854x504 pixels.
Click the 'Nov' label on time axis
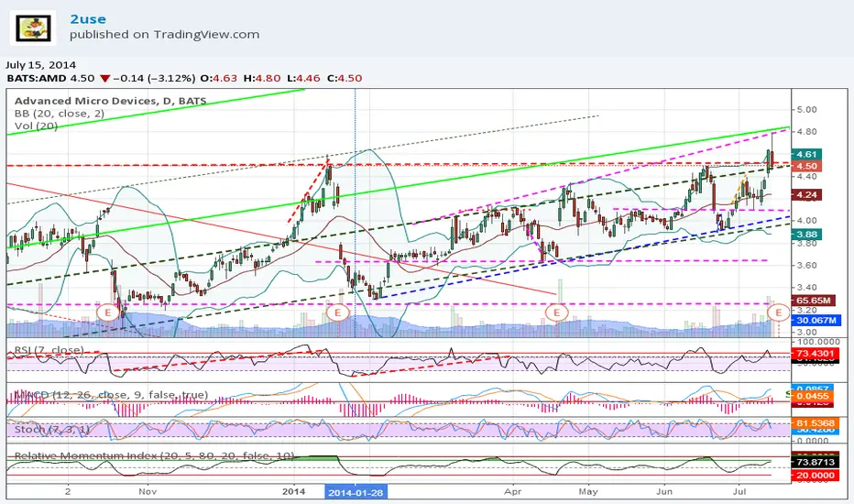click(148, 491)
